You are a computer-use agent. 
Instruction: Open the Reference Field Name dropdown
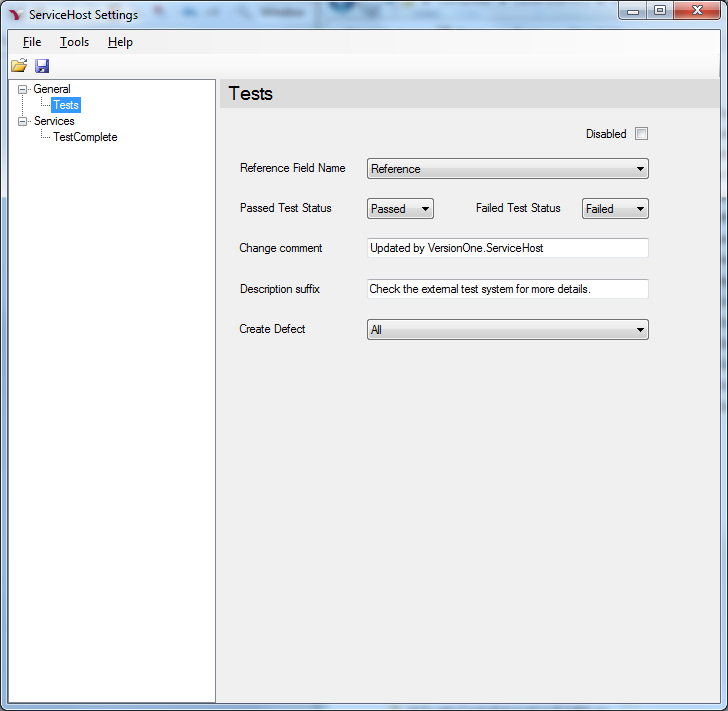click(x=507, y=169)
